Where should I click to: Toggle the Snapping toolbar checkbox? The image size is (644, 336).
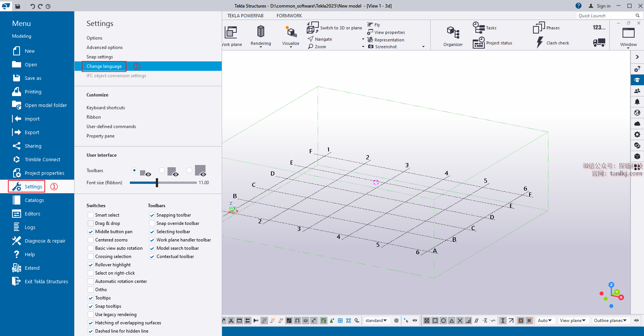point(152,215)
